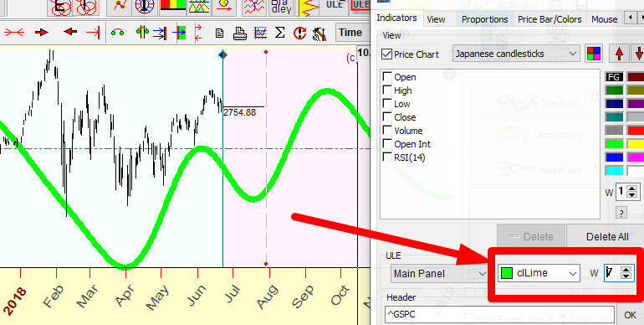Expand the Japanese candlesticks dropdown
Screen dimensions: 644x325
[x=516, y=54]
